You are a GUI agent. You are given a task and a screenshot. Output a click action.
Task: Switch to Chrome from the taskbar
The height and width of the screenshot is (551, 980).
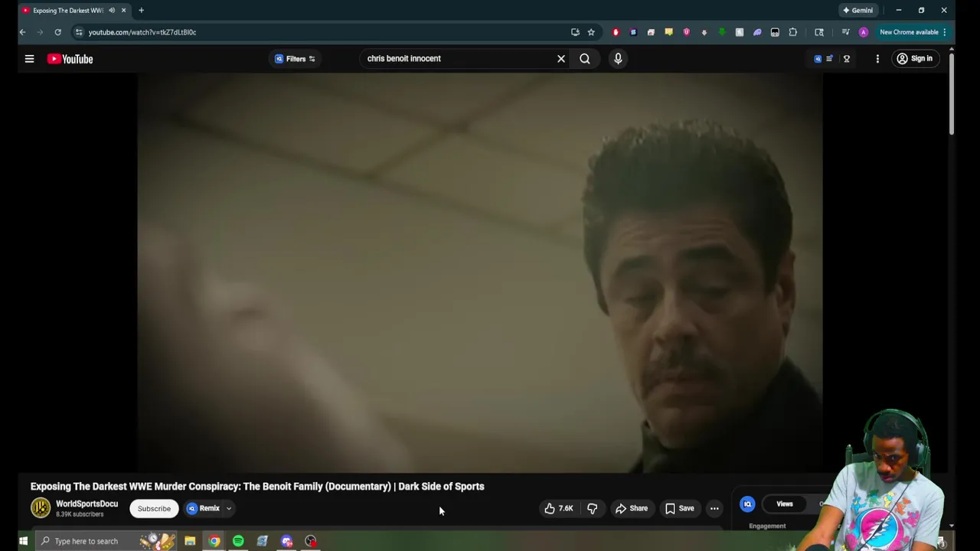[x=214, y=541]
